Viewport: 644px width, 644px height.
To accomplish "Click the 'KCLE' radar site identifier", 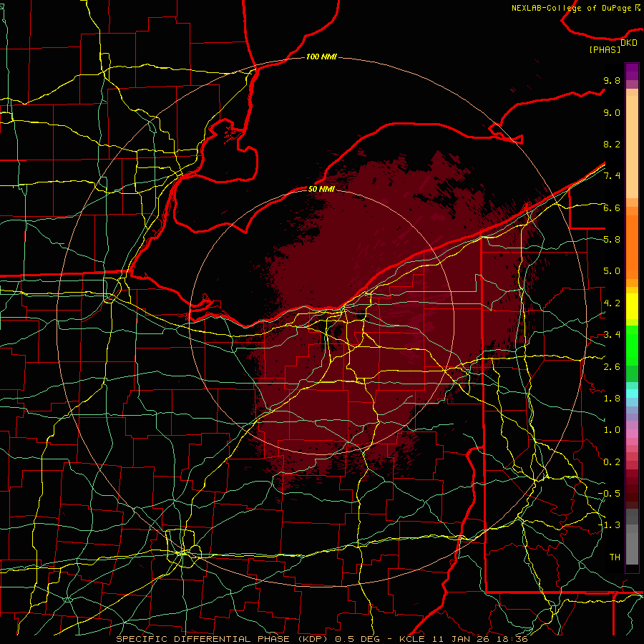I will [411, 639].
